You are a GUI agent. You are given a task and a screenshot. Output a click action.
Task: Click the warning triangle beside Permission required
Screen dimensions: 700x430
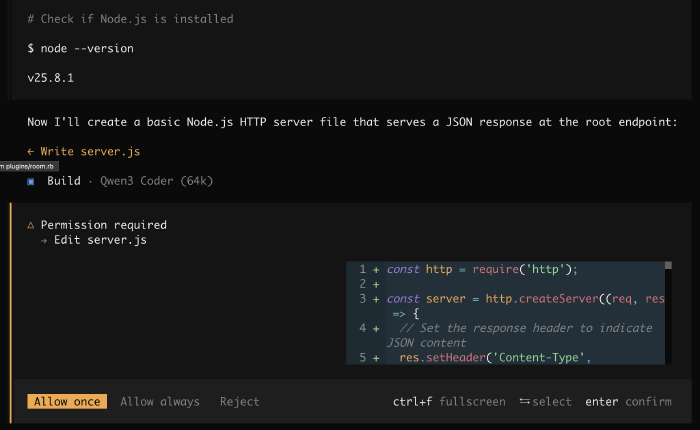(x=31, y=225)
